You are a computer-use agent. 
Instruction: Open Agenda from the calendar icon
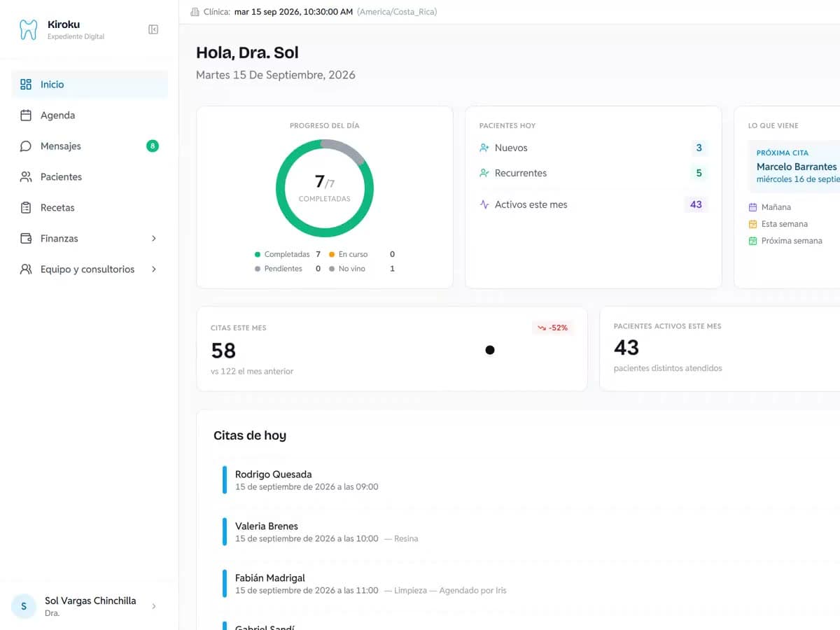pos(26,115)
